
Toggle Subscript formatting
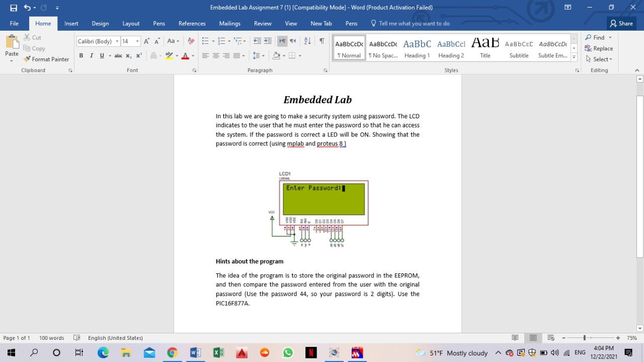(129, 55)
